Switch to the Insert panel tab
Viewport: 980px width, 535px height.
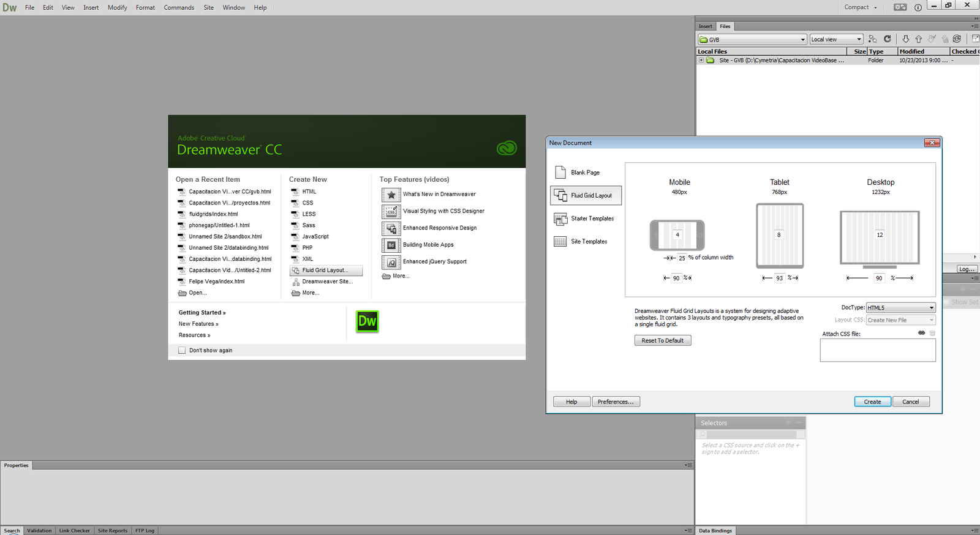click(706, 26)
